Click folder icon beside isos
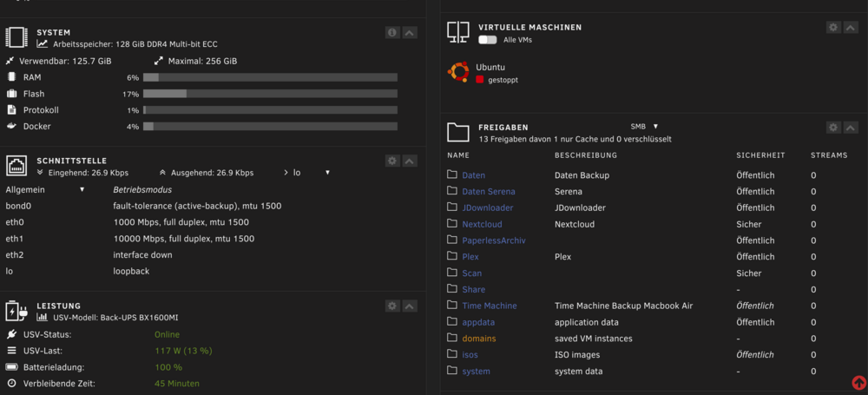Image resolution: width=868 pixels, height=395 pixels. pyautogui.click(x=452, y=354)
